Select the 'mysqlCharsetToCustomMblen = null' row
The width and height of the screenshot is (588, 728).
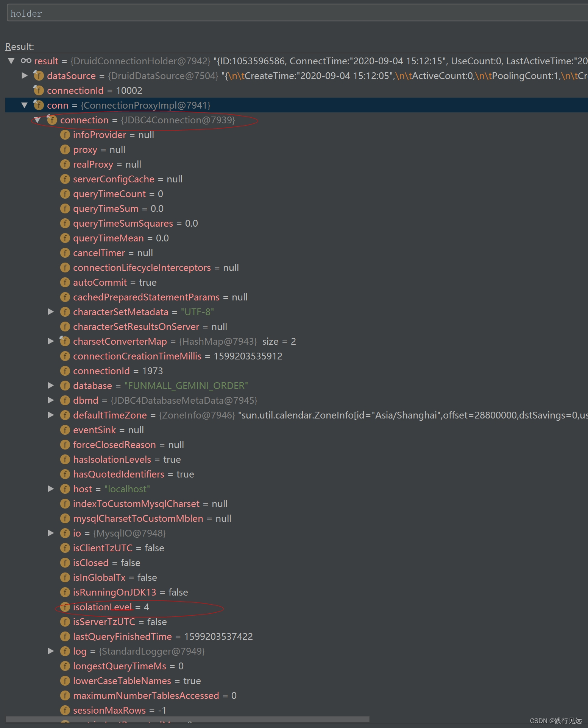point(296,518)
